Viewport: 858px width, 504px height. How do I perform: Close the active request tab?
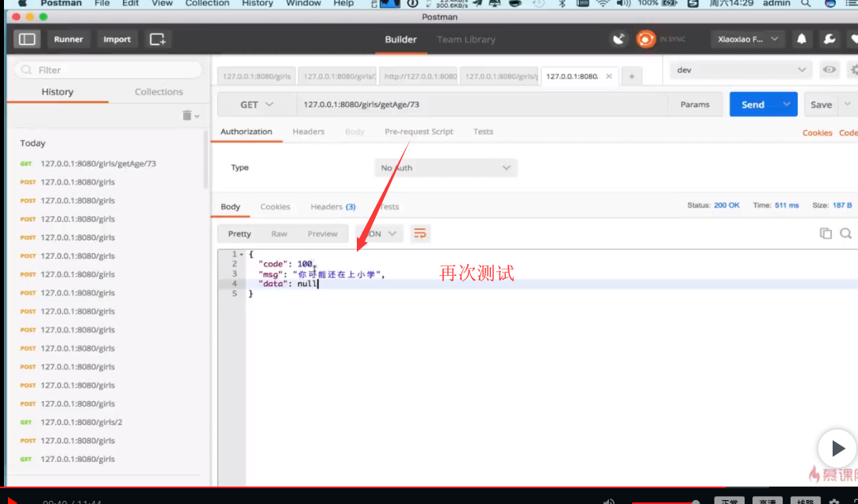point(608,77)
